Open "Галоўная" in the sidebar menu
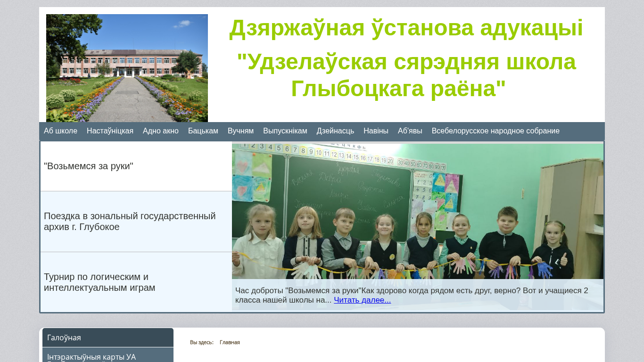 [x=108, y=337]
